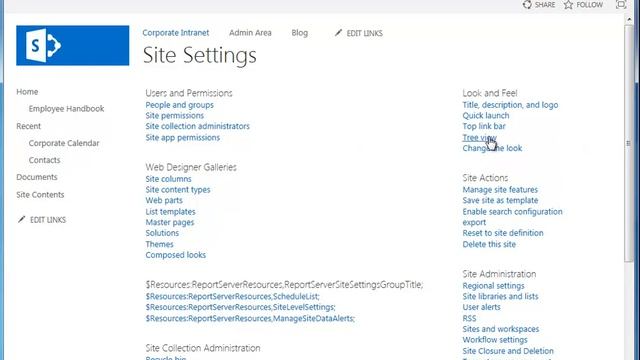The image size is (640, 360).
Task: Click the Master pages gallery link
Action: click(x=170, y=222)
